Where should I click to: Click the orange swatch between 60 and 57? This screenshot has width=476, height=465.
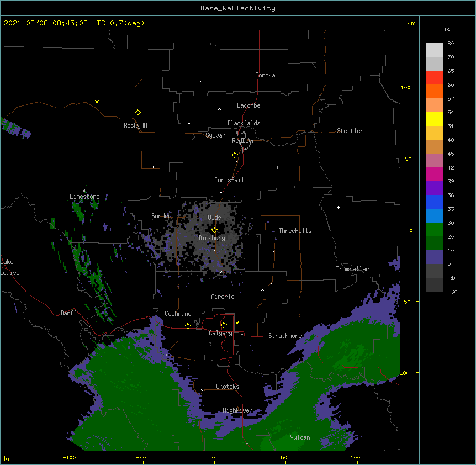pos(434,91)
